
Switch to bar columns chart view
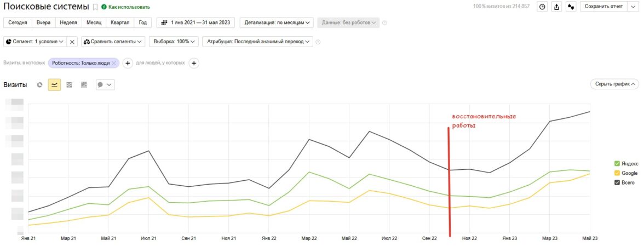(84, 85)
